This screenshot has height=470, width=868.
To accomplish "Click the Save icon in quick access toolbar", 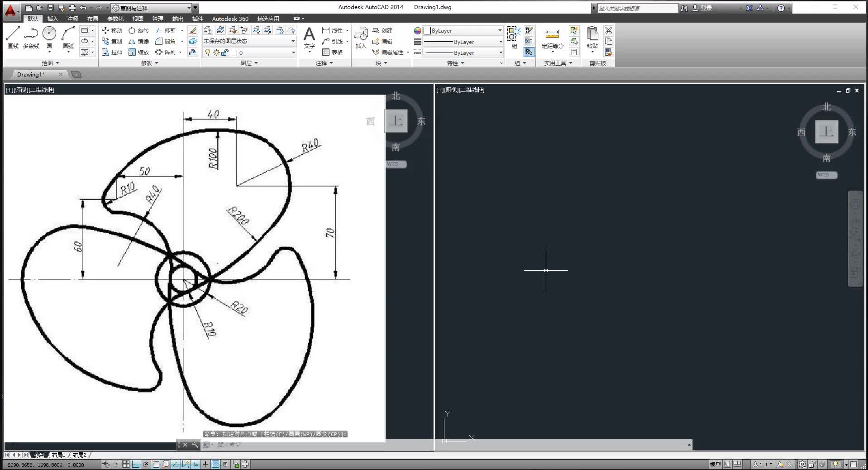I will 50,8.
